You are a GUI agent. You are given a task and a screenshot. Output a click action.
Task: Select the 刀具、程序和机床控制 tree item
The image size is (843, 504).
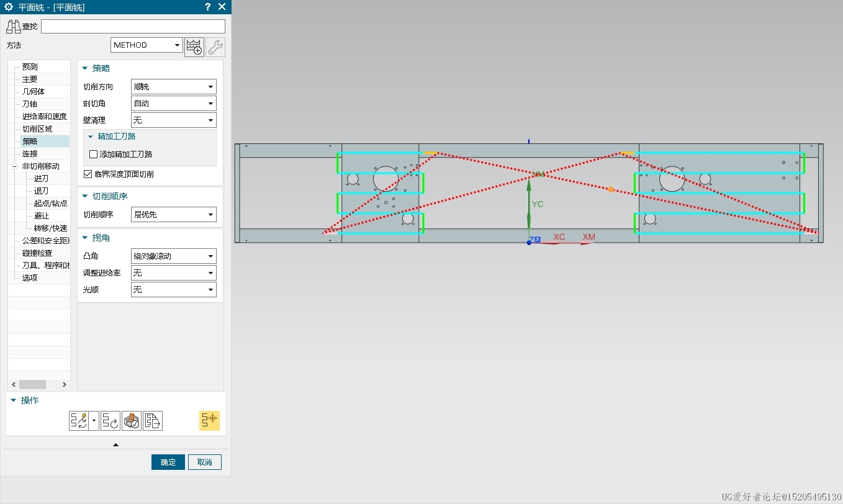click(45, 266)
